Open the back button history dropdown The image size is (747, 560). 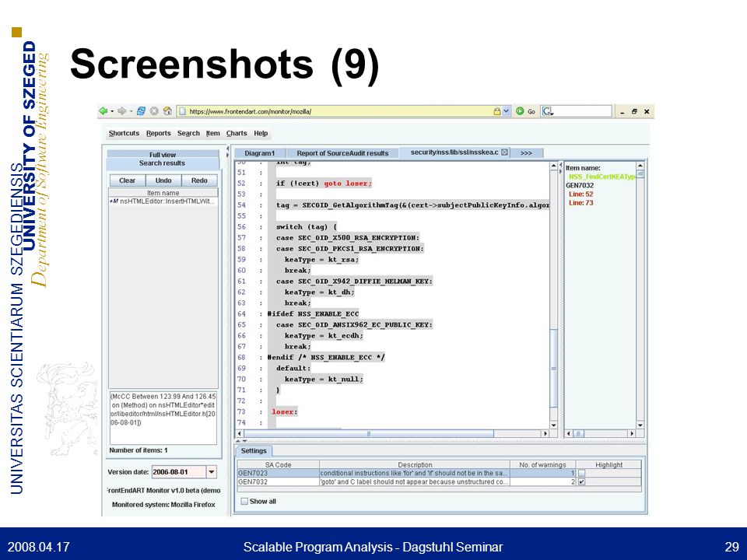pyautogui.click(x=112, y=111)
